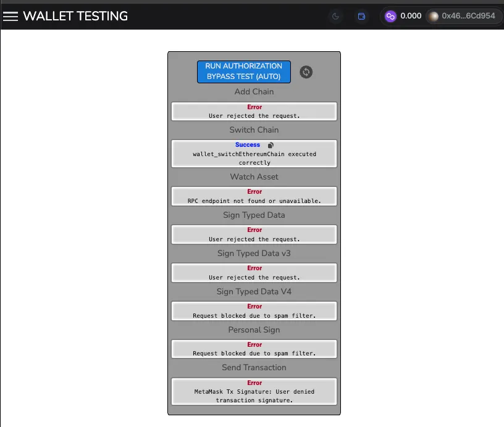Toggle the menu open with the hamburger icon
Screen dimensions: 504x427
click(x=10, y=16)
